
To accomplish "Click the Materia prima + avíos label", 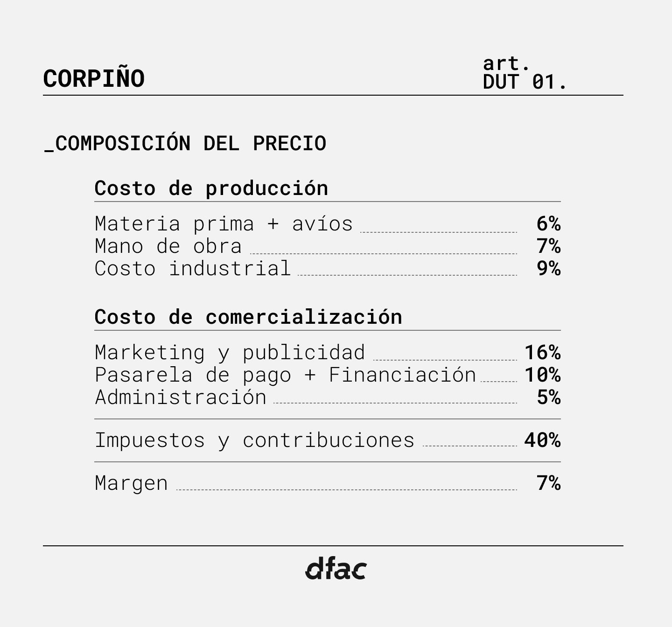I will (x=224, y=224).
